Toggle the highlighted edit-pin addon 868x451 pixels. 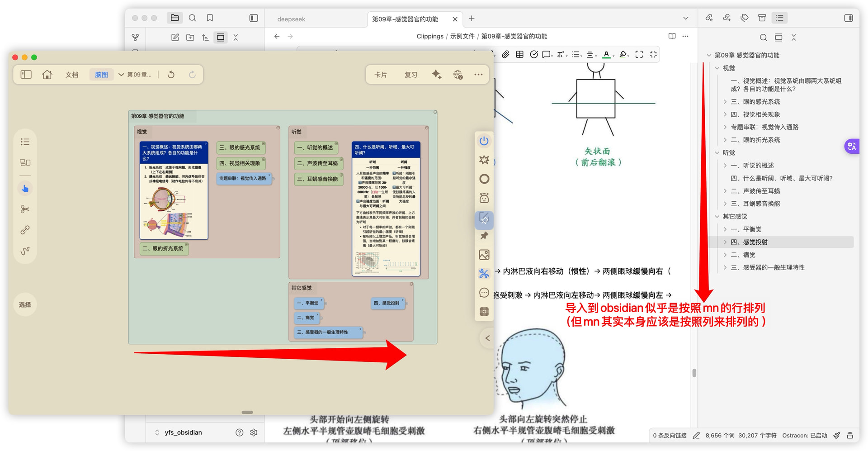click(x=484, y=220)
